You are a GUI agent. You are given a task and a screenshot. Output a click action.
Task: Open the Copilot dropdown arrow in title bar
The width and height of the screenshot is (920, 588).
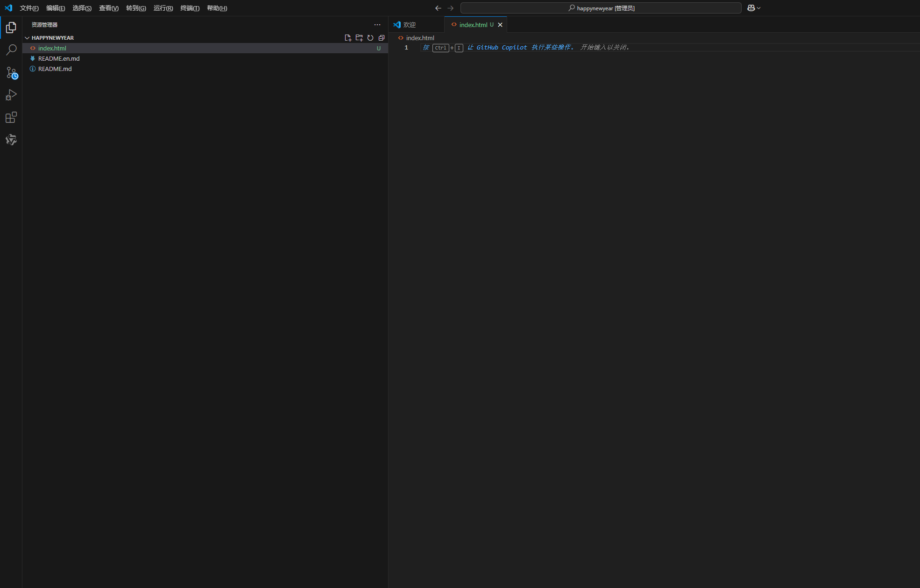click(759, 8)
